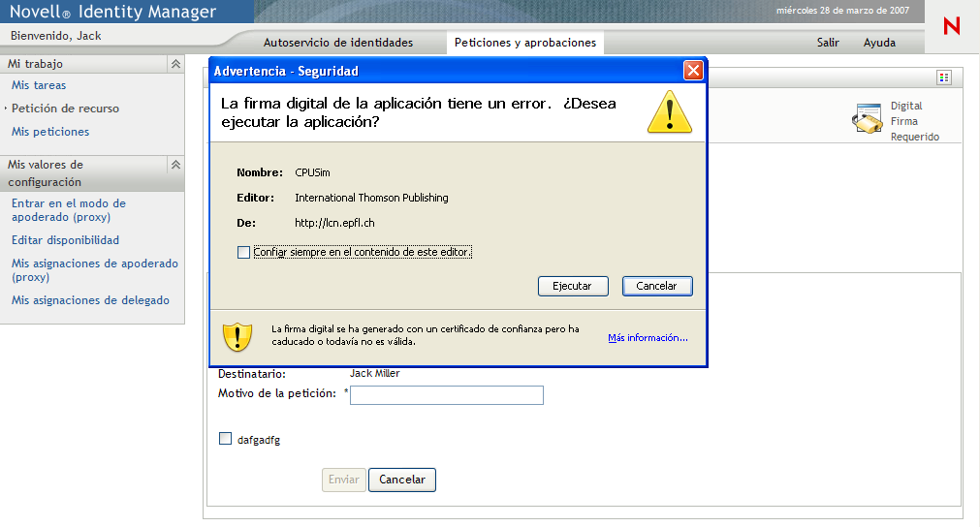Open the Más información link

(648, 338)
